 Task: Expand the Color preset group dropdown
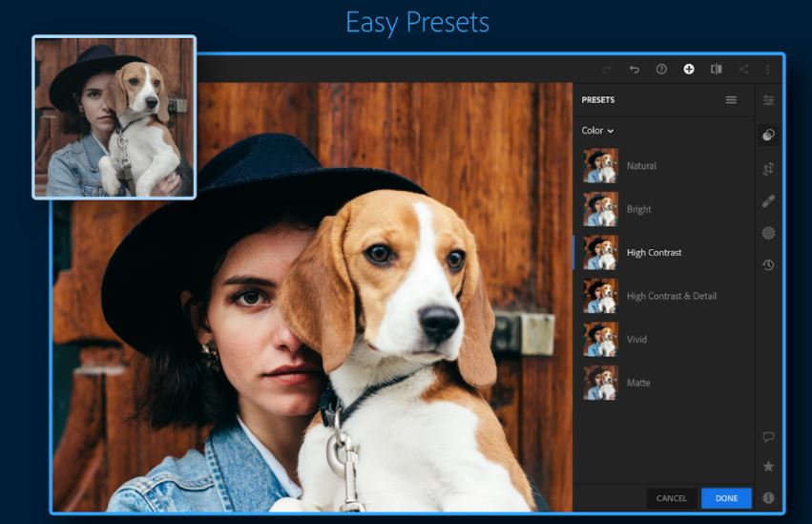pyautogui.click(x=597, y=131)
